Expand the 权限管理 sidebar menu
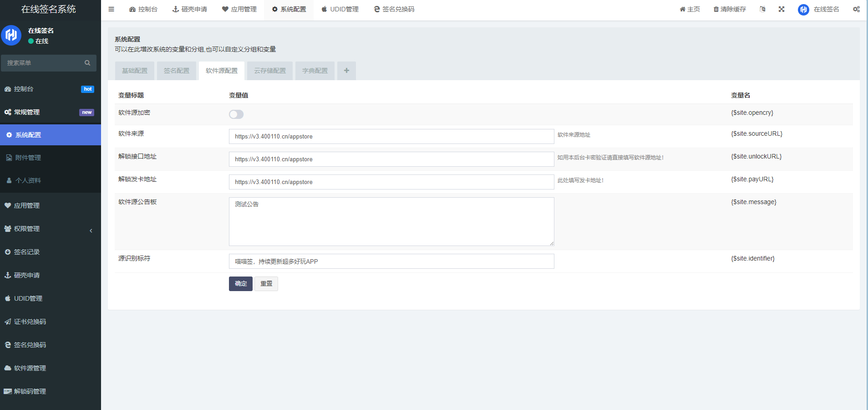Viewport: 868px width, 410px height. pos(50,229)
